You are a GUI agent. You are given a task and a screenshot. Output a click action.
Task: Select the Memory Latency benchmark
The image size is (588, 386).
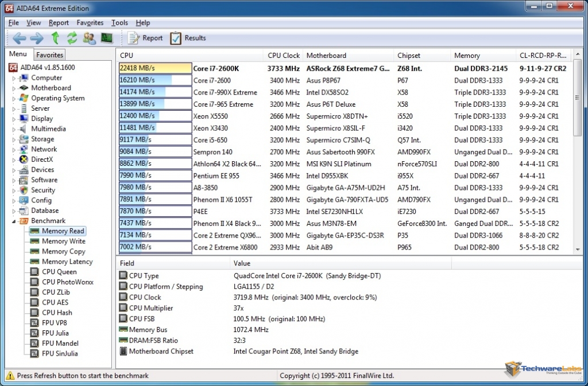pyautogui.click(x=67, y=262)
